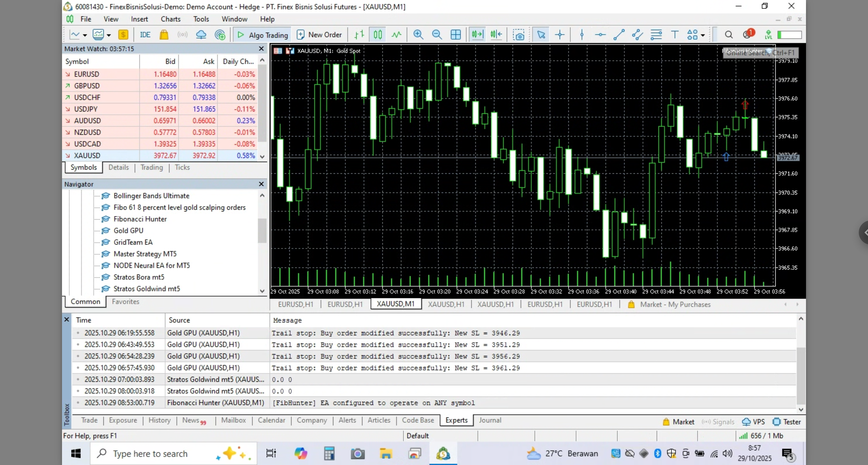The width and height of the screenshot is (868, 465).
Task: Open the Tester panel button
Action: 787,422
